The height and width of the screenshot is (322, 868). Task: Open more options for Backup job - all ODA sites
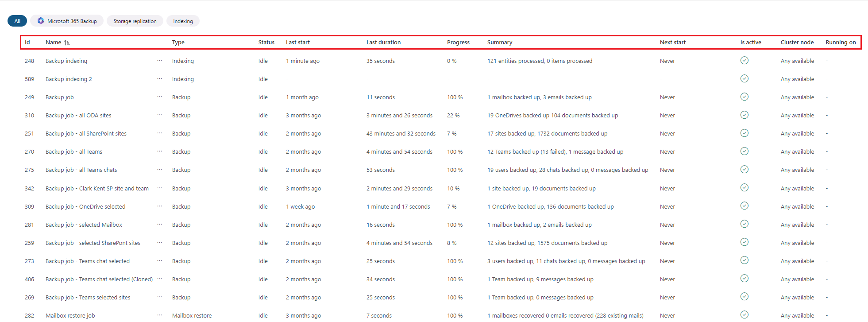coord(159,115)
